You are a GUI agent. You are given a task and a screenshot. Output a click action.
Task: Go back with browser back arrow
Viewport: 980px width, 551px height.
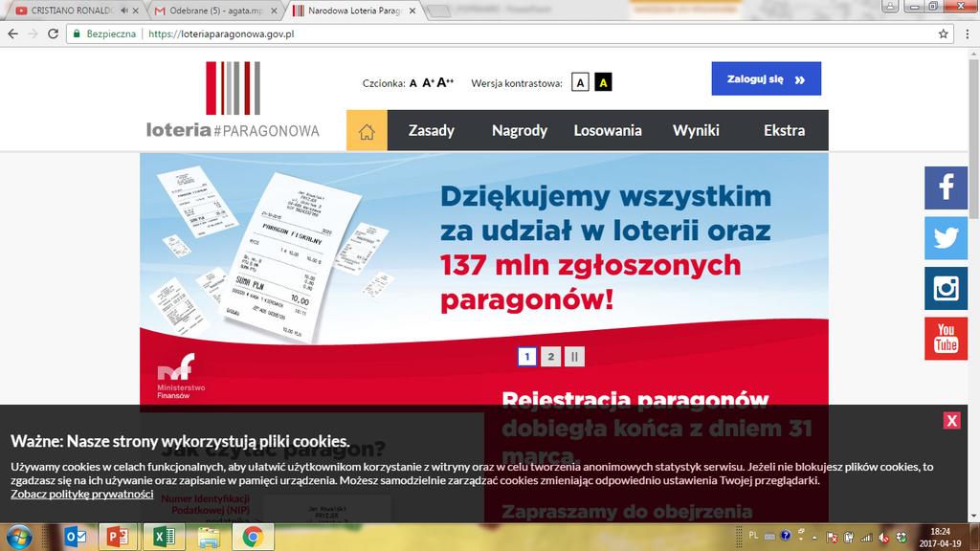coord(13,33)
